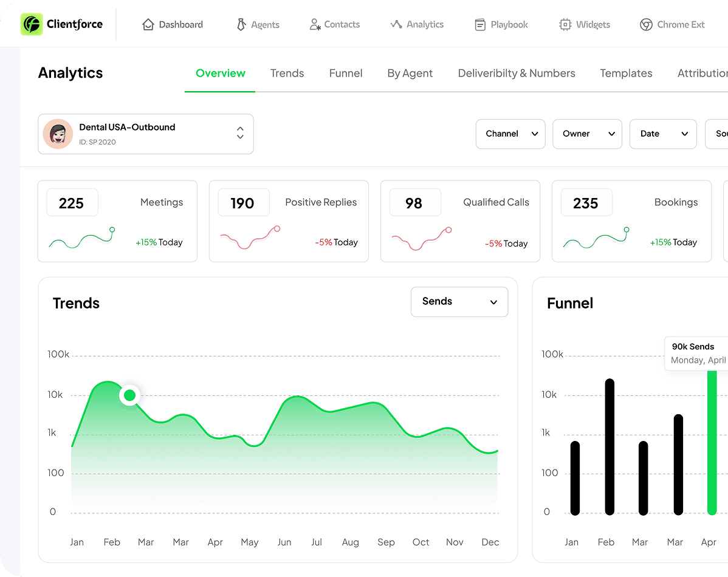The width and height of the screenshot is (728, 577).
Task: Click the Dental USA-Outbound campaign selector
Action: pyautogui.click(x=146, y=134)
